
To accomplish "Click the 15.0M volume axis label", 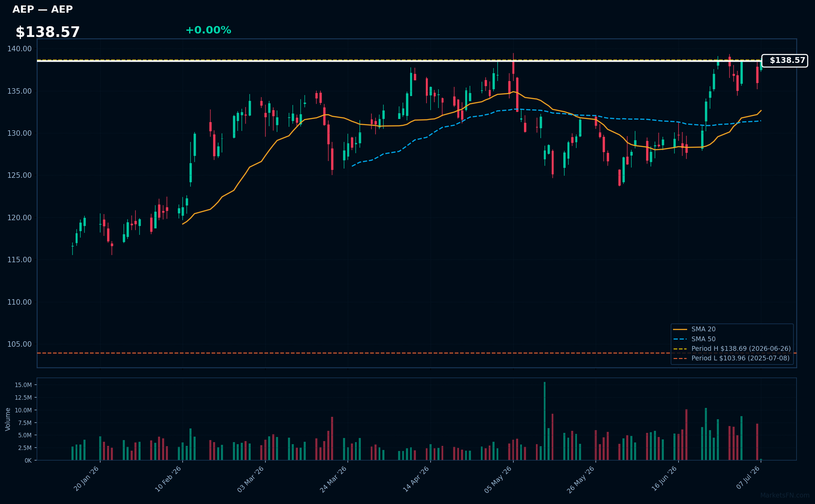I will pyautogui.click(x=23, y=385).
